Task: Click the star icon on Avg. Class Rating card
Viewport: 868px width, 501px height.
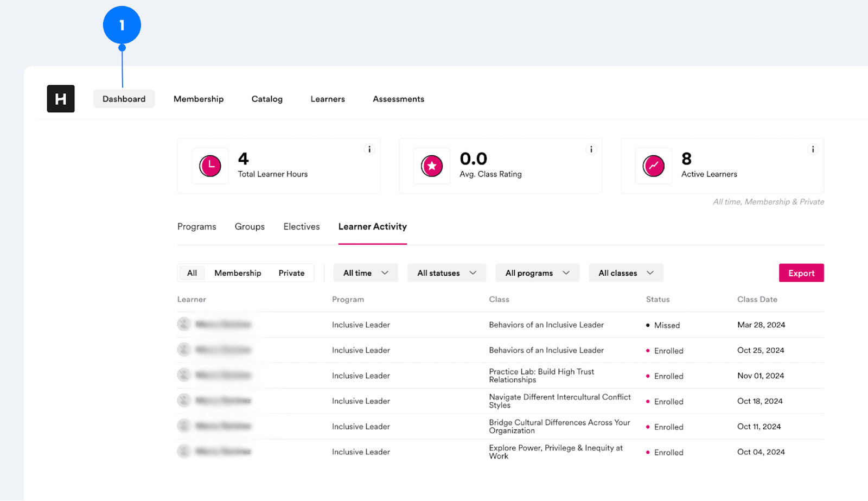Action: (x=431, y=166)
